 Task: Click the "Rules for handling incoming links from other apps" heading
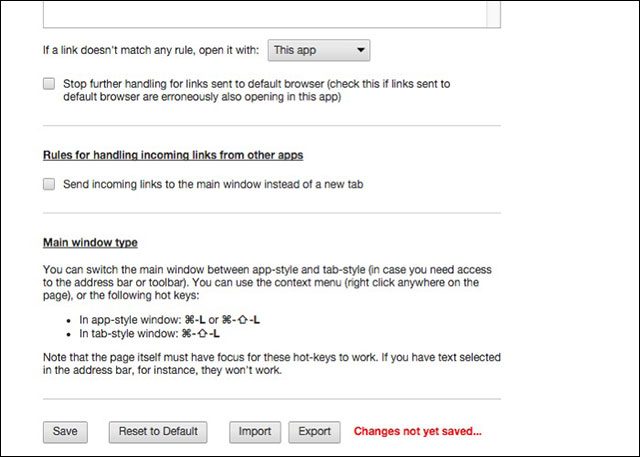[x=173, y=155]
